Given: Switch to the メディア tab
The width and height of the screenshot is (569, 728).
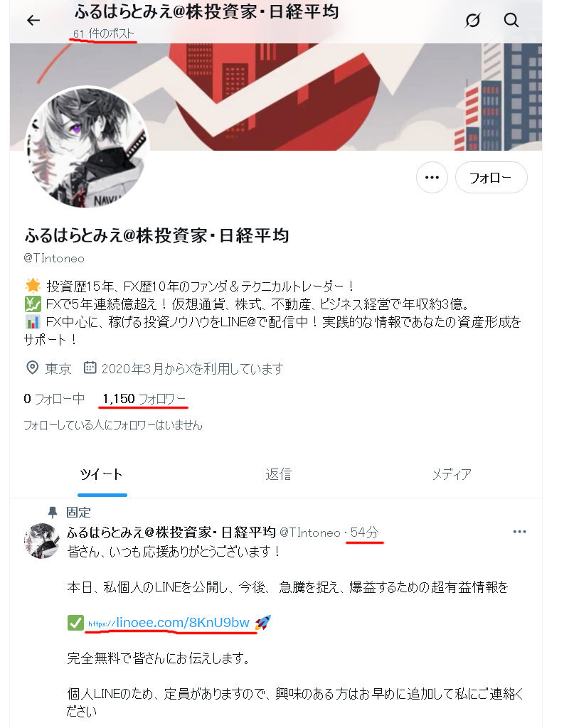Looking at the screenshot, I should pos(452,474).
